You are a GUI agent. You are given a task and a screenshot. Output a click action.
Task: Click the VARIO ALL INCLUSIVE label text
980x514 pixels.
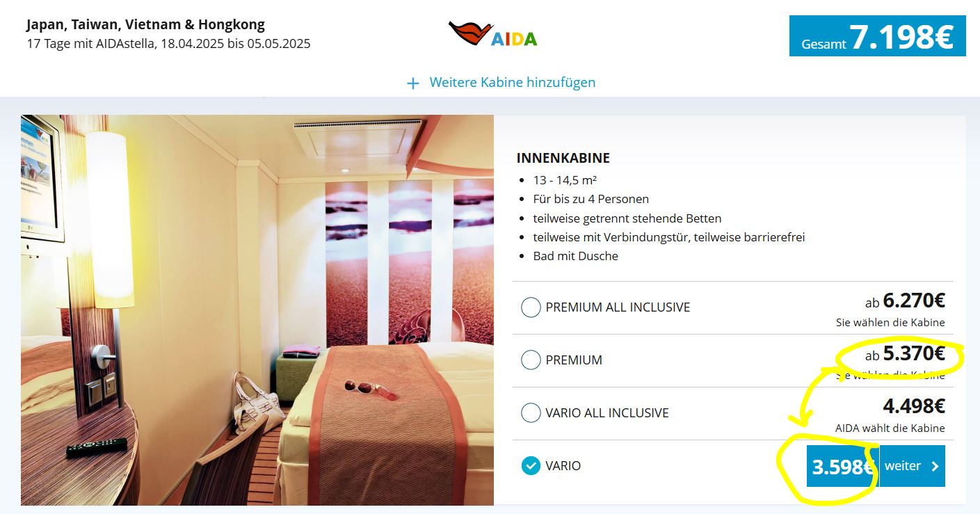pyautogui.click(x=607, y=413)
